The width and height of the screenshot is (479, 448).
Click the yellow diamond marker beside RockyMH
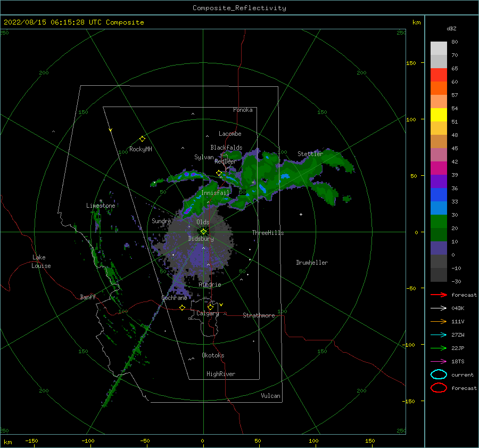(x=142, y=139)
